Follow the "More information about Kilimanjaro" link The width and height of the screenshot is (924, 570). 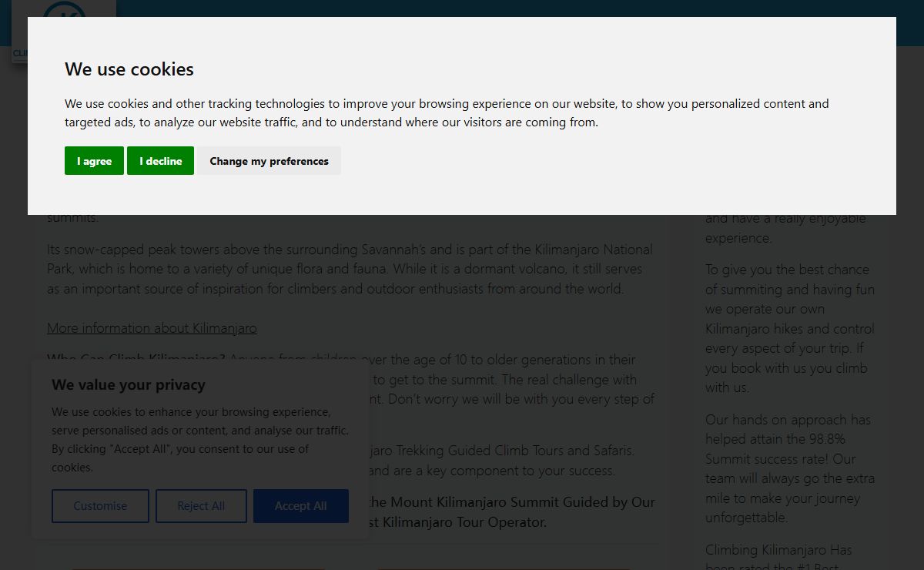pos(152,328)
